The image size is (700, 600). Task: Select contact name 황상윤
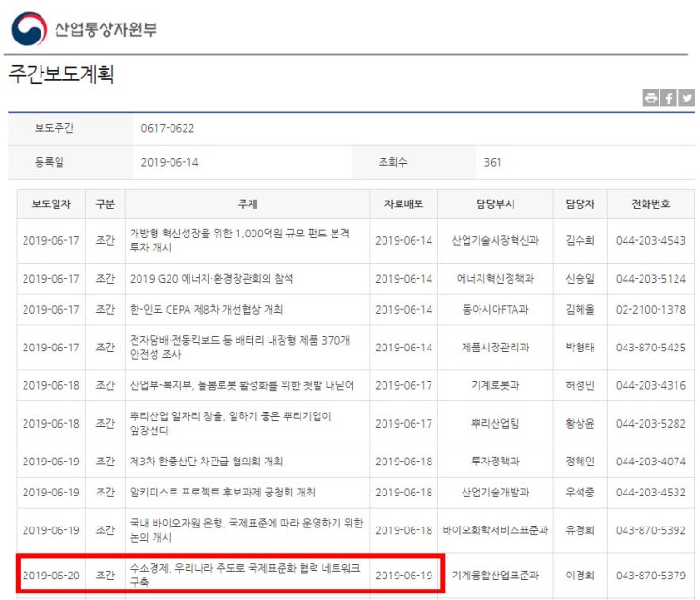580,423
